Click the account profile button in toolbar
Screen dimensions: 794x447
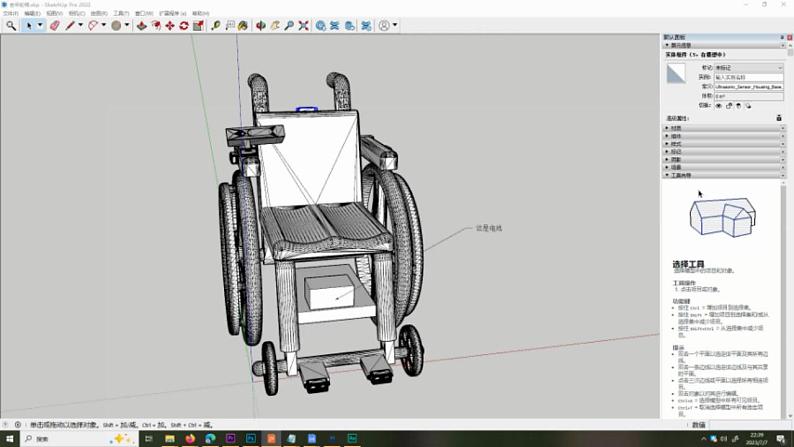pos(384,25)
